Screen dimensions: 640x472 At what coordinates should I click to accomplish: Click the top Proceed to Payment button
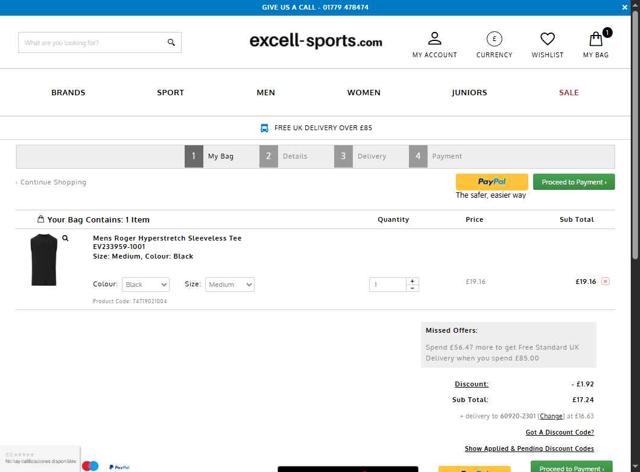(574, 182)
